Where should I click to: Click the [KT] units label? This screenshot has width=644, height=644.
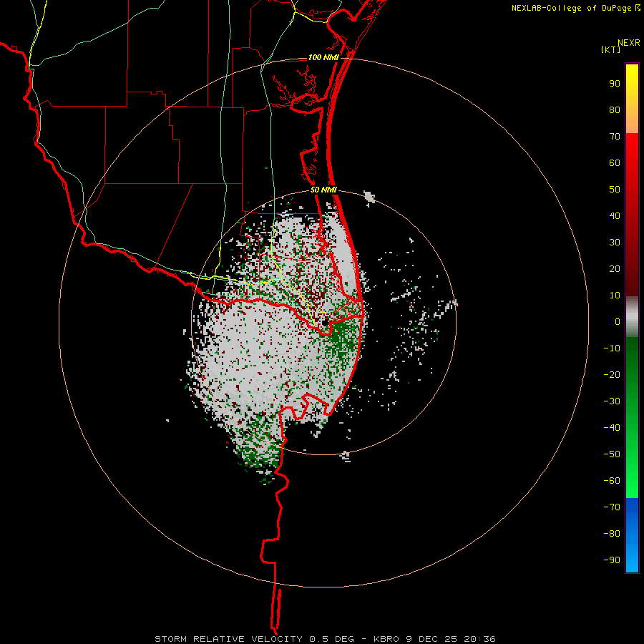click(611, 49)
